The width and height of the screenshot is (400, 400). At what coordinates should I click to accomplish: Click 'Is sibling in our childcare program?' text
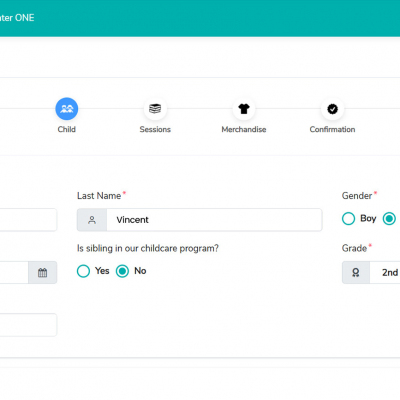[148, 248]
